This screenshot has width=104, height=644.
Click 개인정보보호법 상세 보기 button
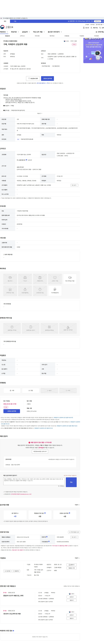coord(40,452)
